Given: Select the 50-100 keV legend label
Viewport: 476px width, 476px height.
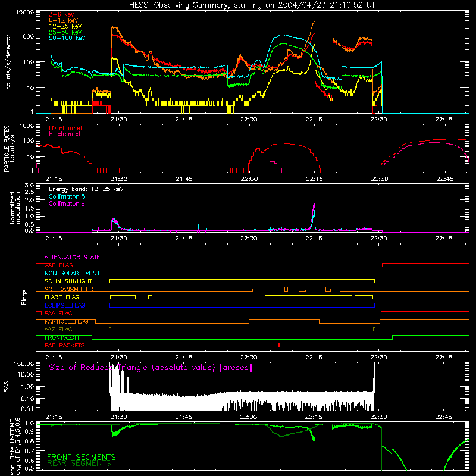Looking at the screenshot, I should coord(67,37).
